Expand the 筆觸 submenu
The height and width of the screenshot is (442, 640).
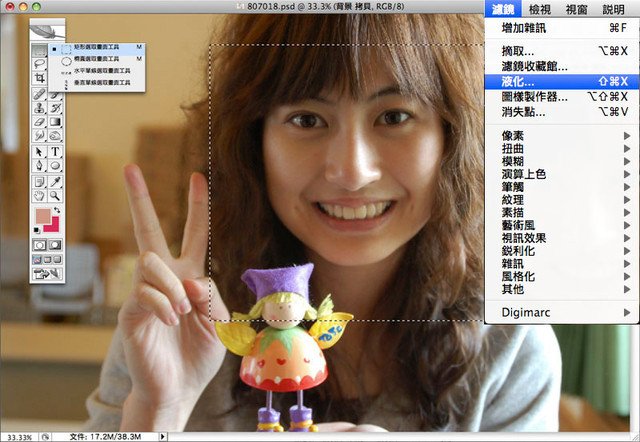point(562,187)
